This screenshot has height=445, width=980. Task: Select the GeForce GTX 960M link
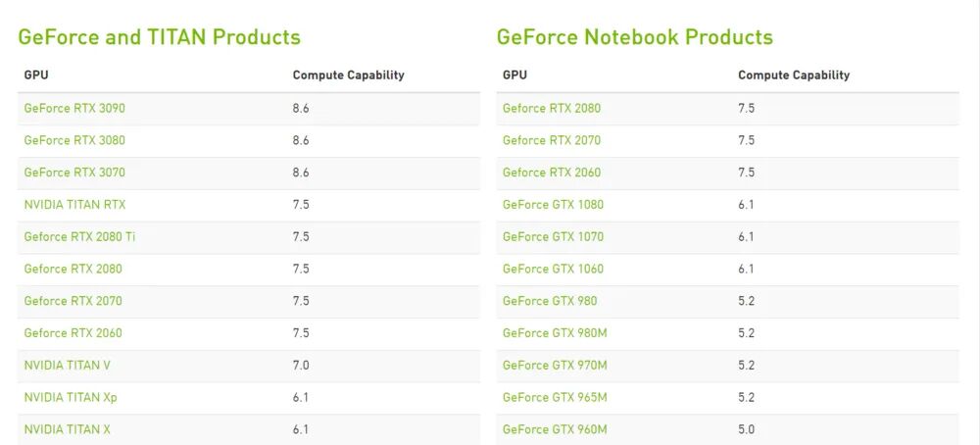coord(555,429)
